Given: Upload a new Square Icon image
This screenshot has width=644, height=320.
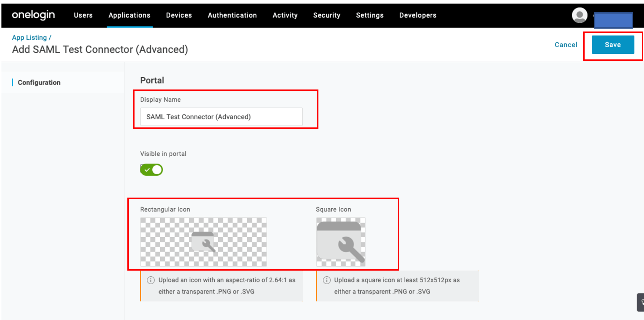Looking at the screenshot, I should 341,242.
